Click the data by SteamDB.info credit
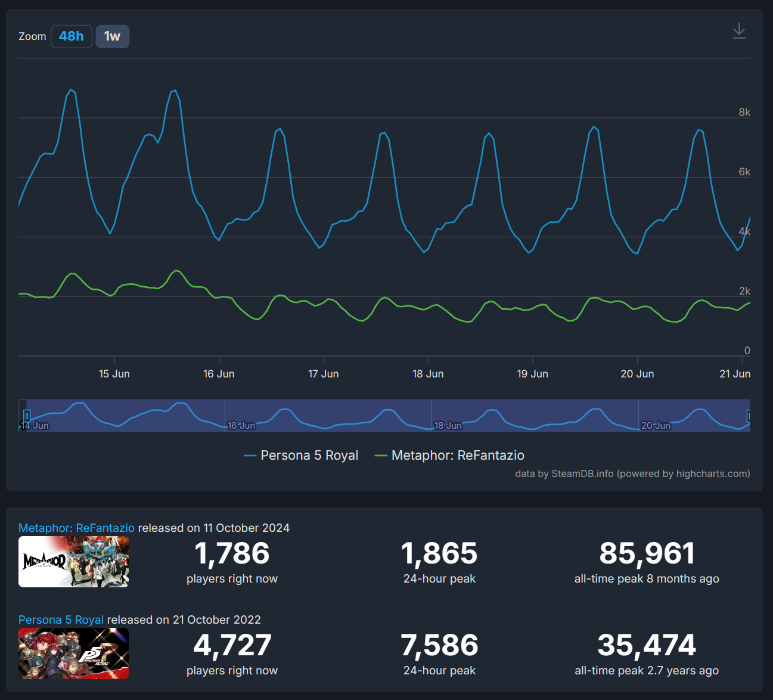Screen dimensions: 773x700 coord(632,473)
